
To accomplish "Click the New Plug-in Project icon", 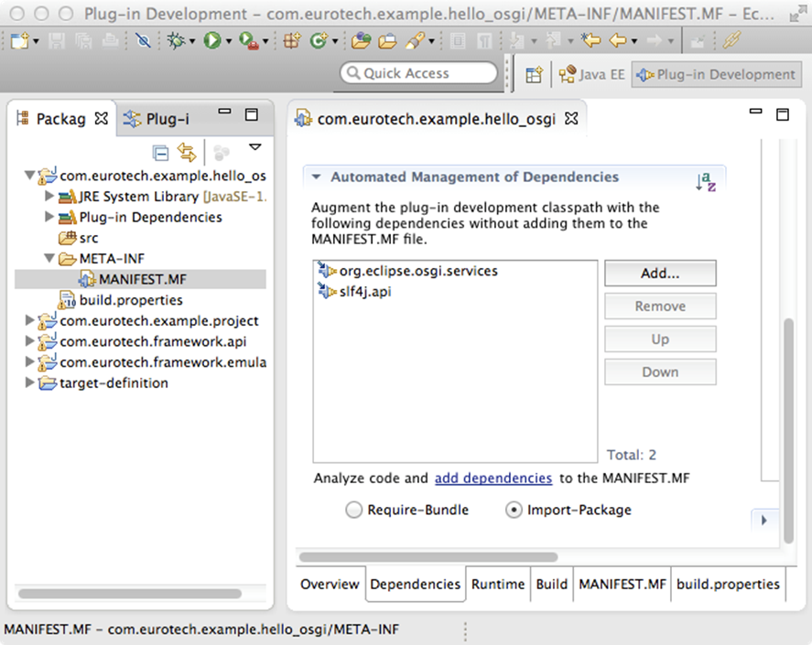I will (291, 40).
